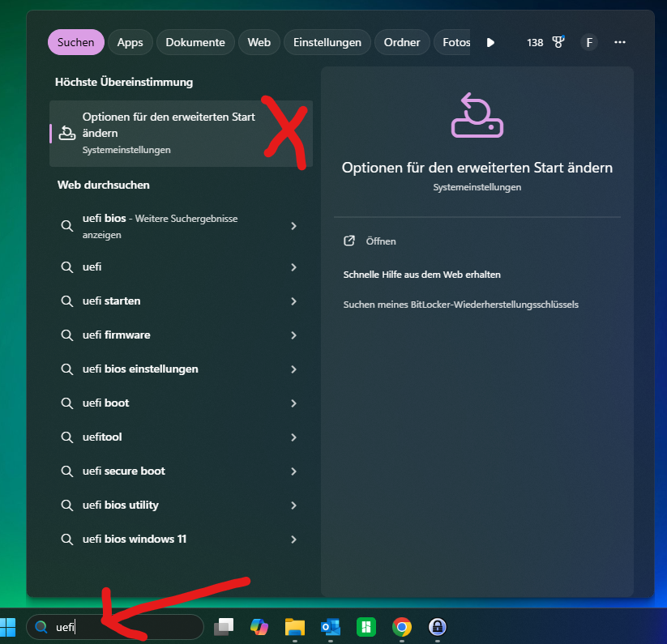Expand the 'uefi starten' suggestion chevron

pyautogui.click(x=293, y=301)
